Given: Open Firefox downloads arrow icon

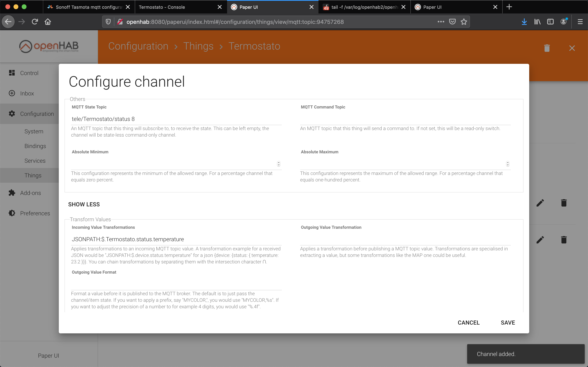Looking at the screenshot, I should (x=524, y=22).
